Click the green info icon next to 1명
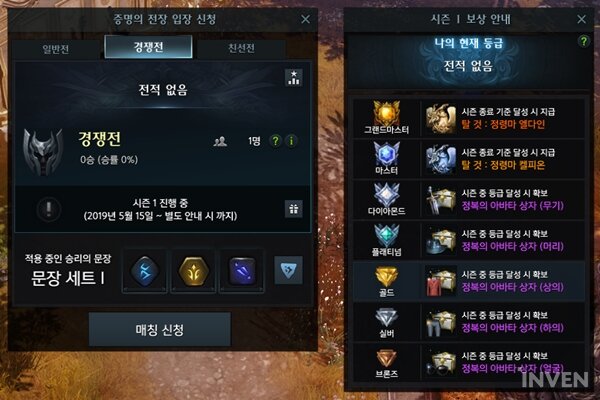Viewport: 600px width, 400px height. tap(292, 141)
